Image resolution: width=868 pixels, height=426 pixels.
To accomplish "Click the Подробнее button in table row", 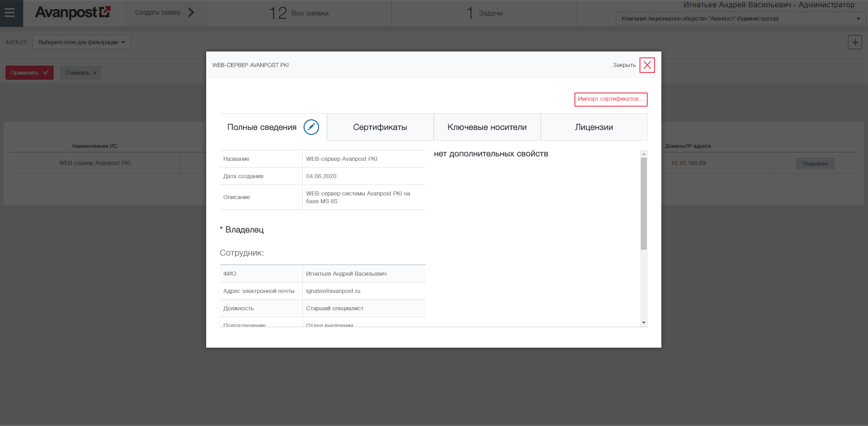I will coord(815,164).
